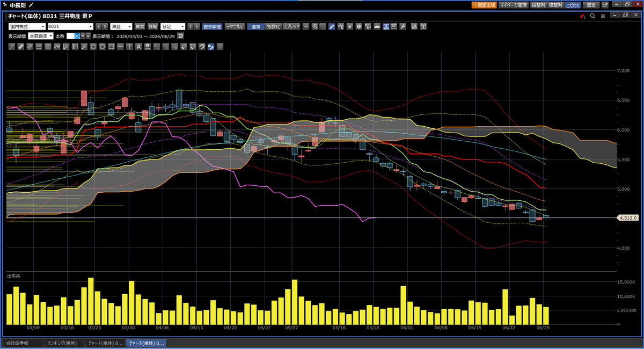Click the icon stamp drawing tool
This screenshot has width=644, height=349.
(148, 47)
